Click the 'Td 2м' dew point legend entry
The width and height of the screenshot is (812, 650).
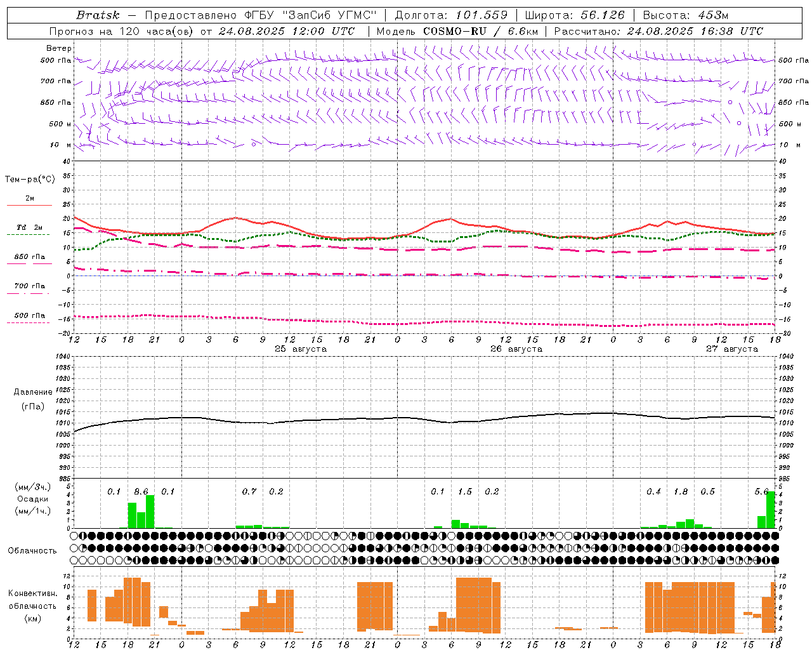[29, 227]
